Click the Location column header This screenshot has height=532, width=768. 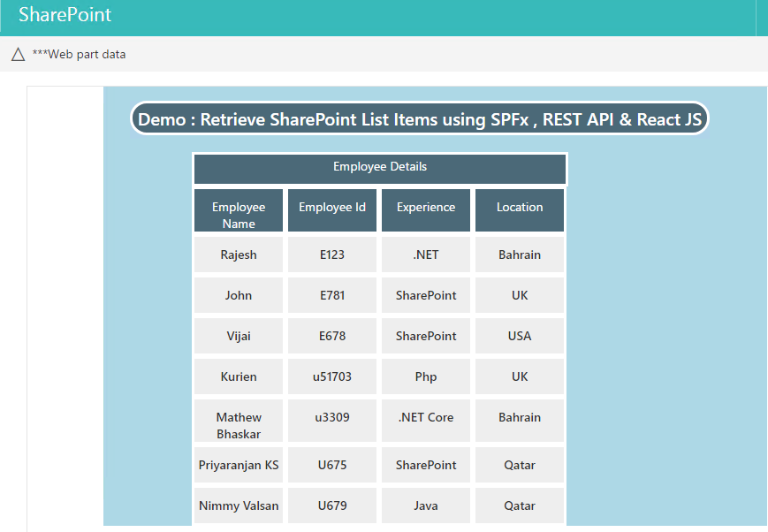520,208
